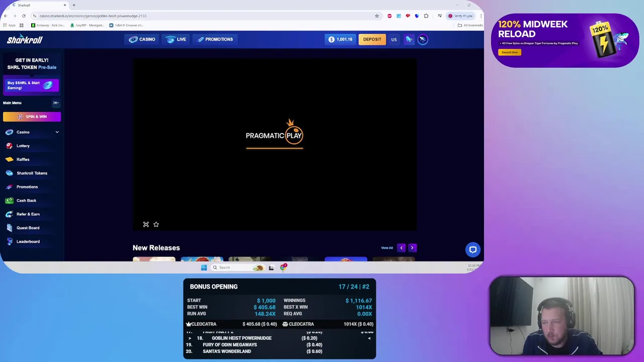Open Raffles in the sidebar

point(23,159)
